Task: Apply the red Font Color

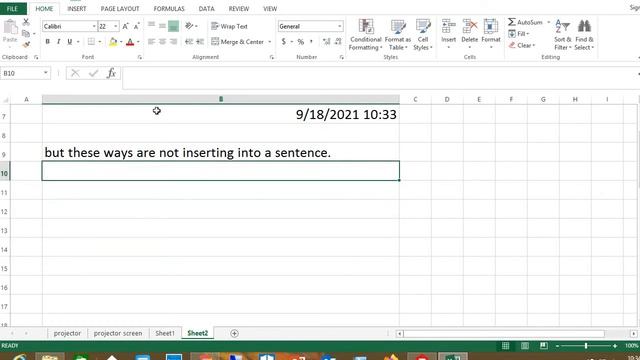Action: point(130,42)
